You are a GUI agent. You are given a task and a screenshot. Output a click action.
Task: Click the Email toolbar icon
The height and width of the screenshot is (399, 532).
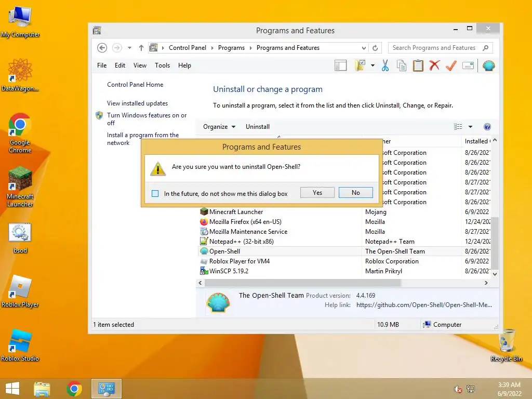point(468,65)
